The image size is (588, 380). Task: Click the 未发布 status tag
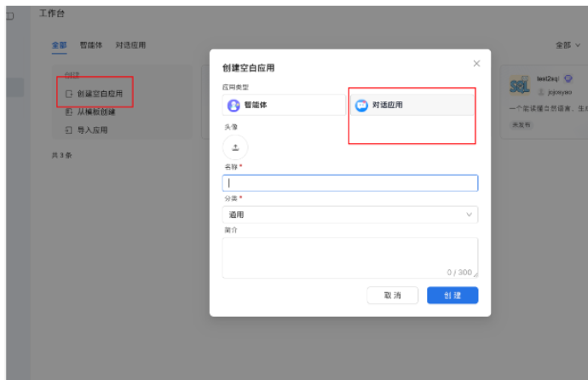click(x=522, y=124)
